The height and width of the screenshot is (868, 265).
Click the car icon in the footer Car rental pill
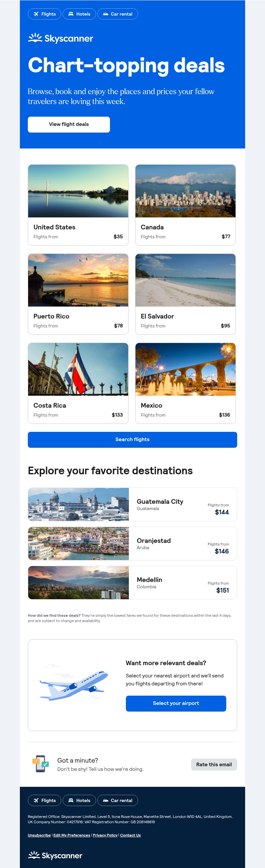(x=106, y=800)
